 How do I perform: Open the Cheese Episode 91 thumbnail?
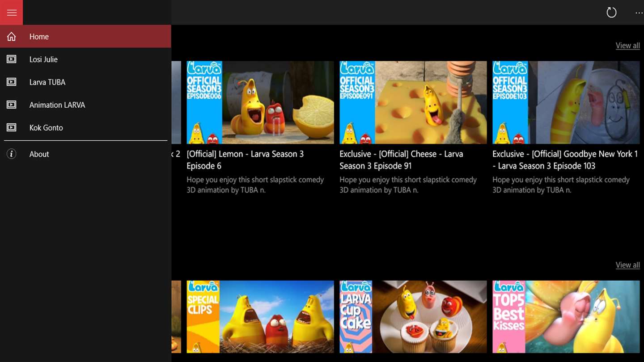413,102
